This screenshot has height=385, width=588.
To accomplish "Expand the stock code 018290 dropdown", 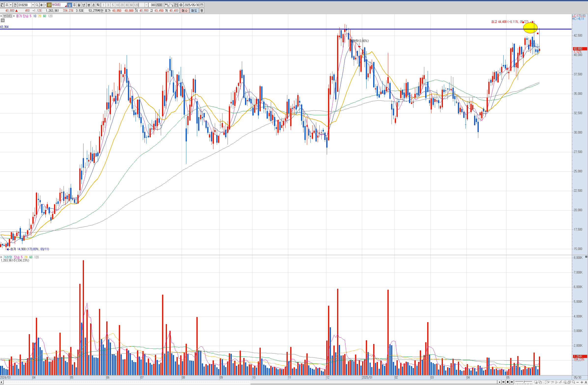I will (33, 5).
